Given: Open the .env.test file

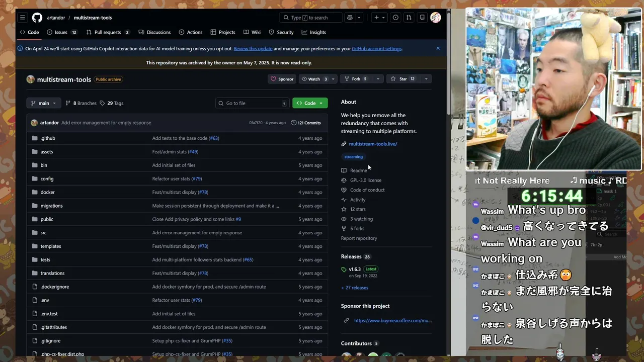Looking at the screenshot, I should click(49, 314).
